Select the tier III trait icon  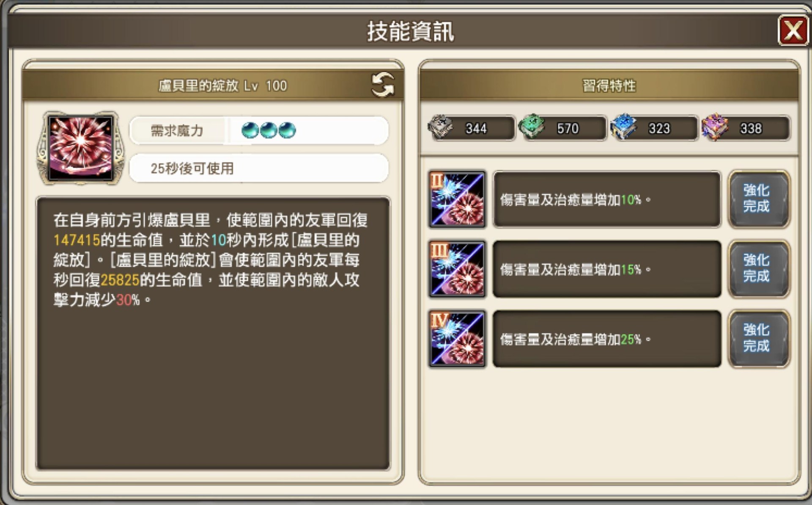457,269
